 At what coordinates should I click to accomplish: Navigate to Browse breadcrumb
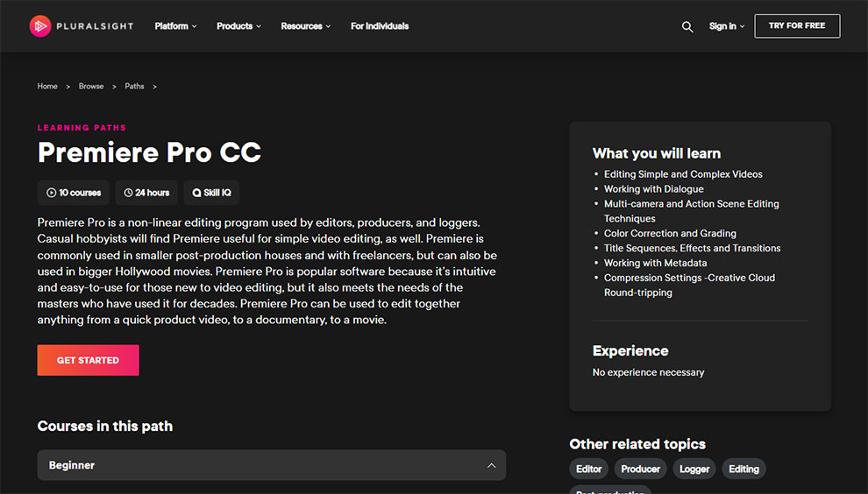tap(91, 87)
